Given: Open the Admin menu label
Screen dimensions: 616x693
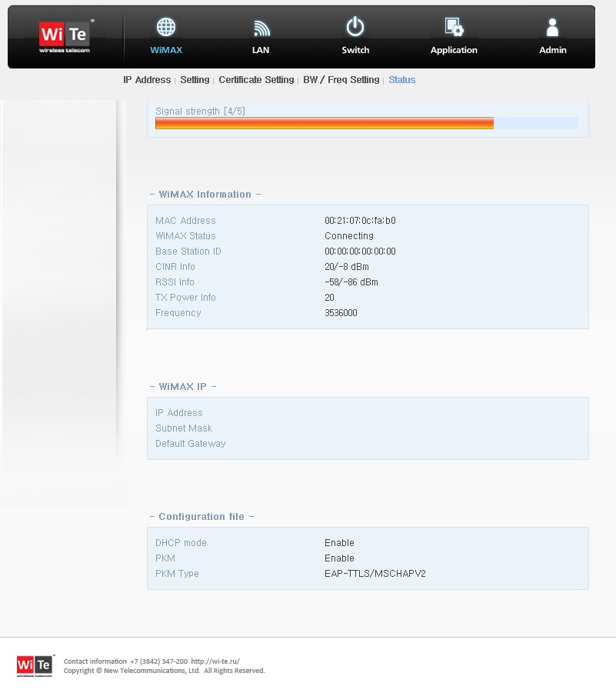Looking at the screenshot, I should point(553,50).
